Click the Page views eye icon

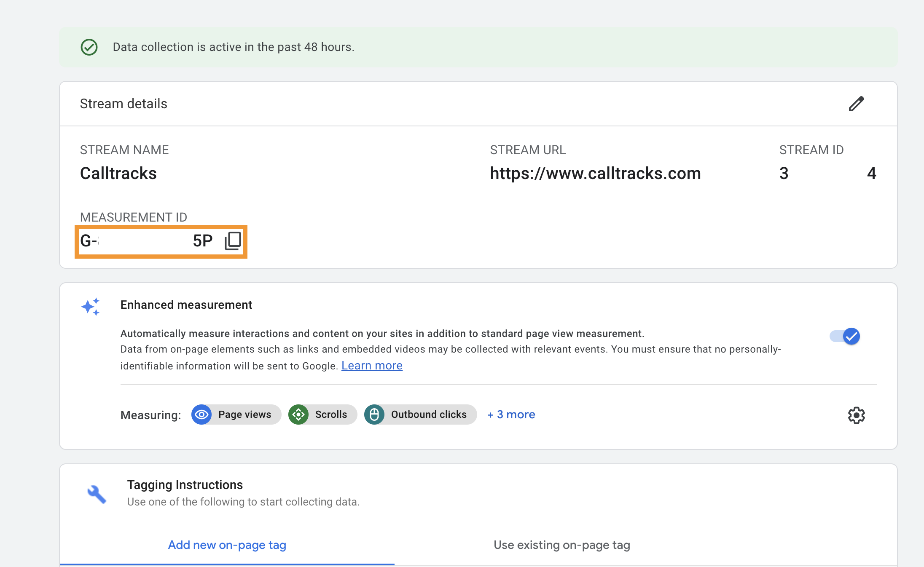pos(201,415)
